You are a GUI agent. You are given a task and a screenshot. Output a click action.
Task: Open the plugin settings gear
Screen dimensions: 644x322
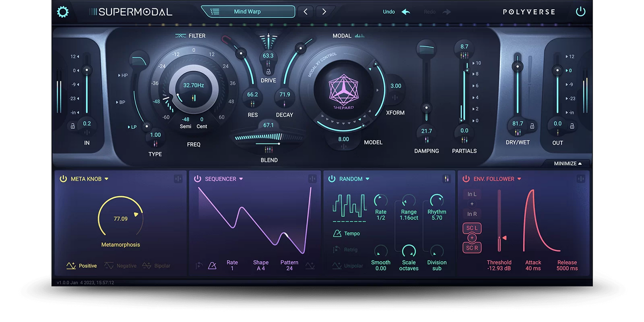(x=62, y=11)
